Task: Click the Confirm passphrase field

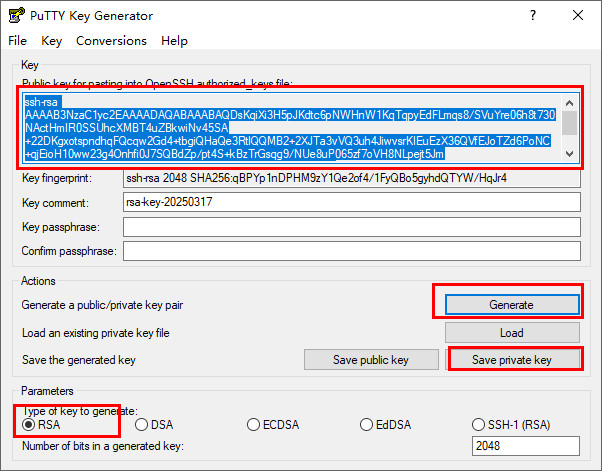Action: click(x=352, y=251)
